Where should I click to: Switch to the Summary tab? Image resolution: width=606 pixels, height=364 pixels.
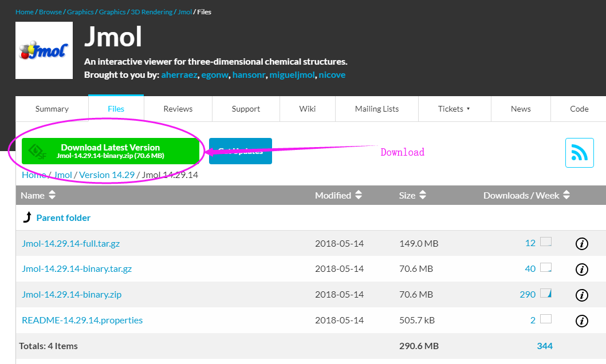(52, 109)
